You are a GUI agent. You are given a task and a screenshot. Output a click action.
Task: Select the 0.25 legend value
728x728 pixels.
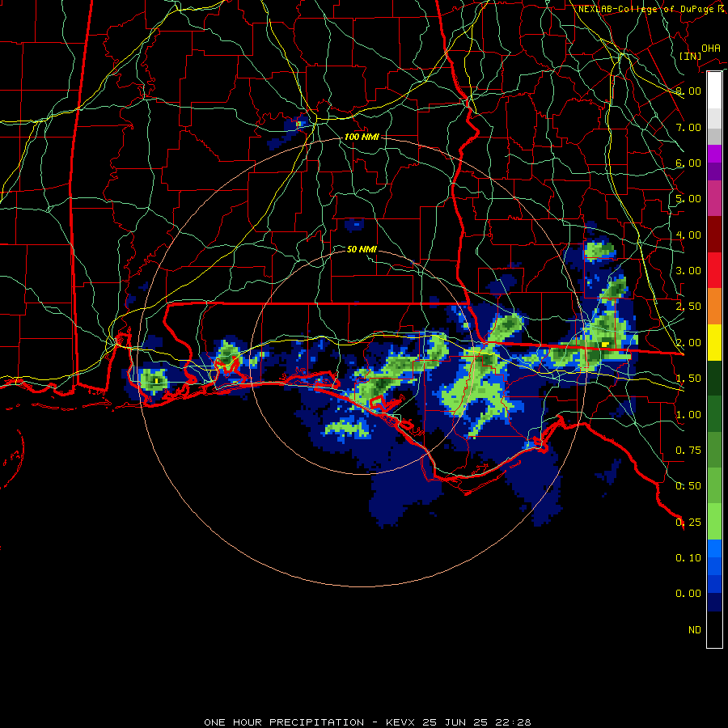[688, 523]
